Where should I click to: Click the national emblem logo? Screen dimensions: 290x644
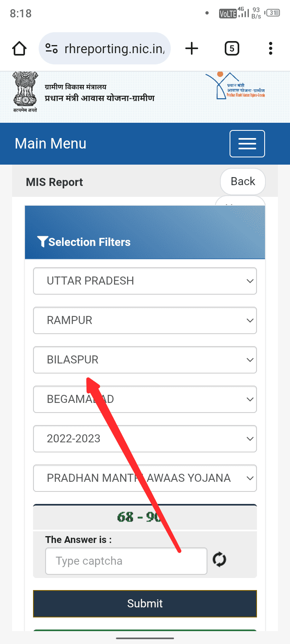(25, 92)
